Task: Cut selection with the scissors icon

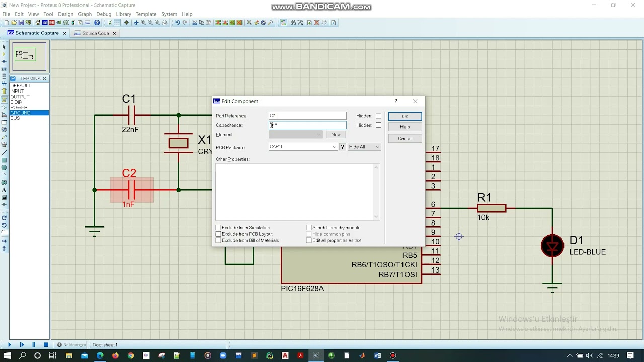Action: coord(195,23)
